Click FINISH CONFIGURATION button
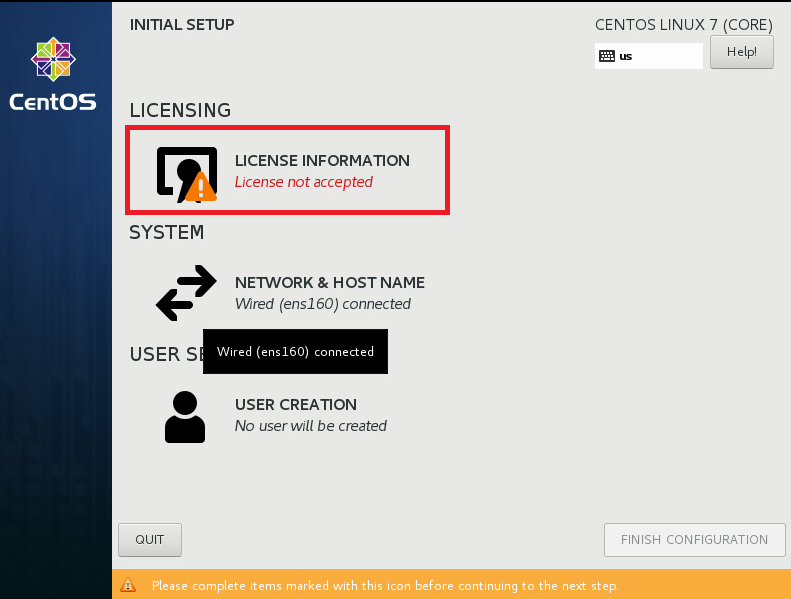The width and height of the screenshot is (791, 599). 695,540
